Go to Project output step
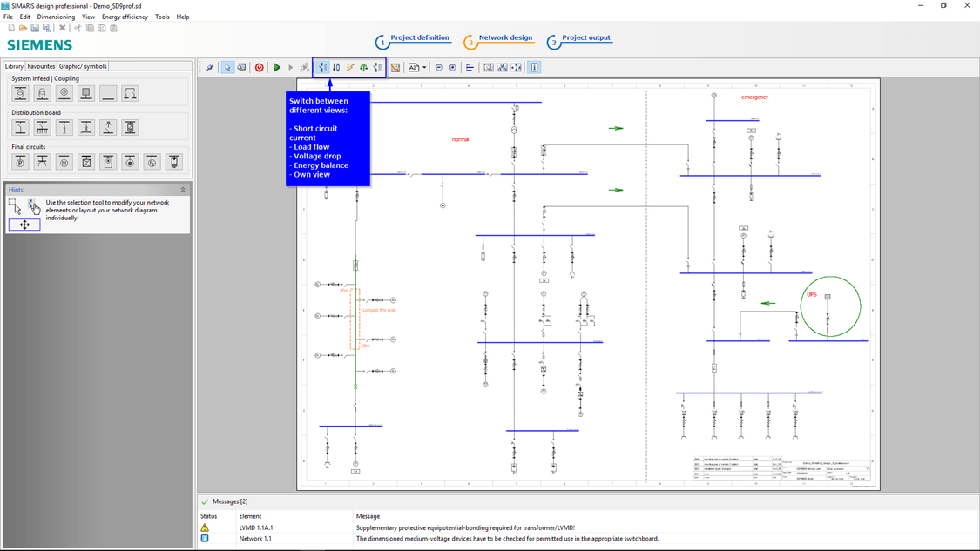Screen dimensions: 980x551 (585, 38)
